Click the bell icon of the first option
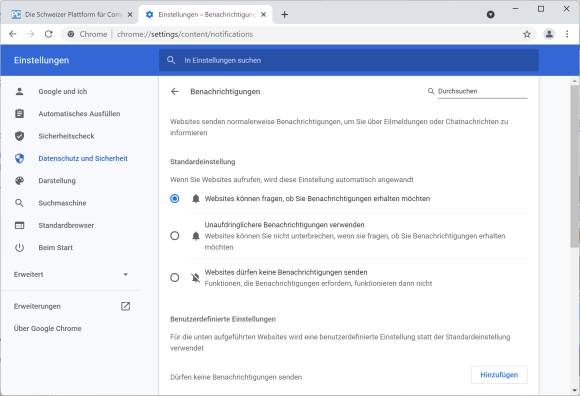Screen dimensions: 580x396 pyautogui.click(x=196, y=199)
